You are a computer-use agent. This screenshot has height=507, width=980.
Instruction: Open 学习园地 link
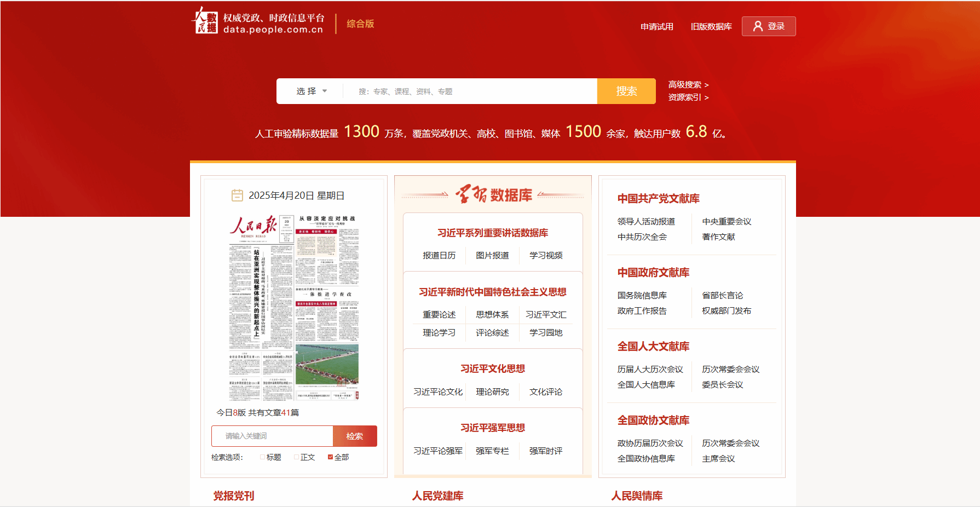click(546, 333)
